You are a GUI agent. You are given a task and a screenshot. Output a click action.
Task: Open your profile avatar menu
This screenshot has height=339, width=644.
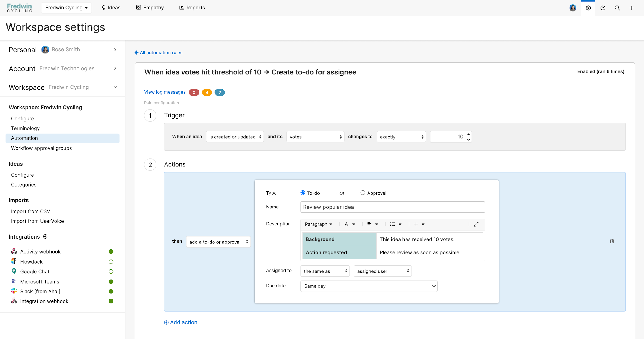point(573,8)
